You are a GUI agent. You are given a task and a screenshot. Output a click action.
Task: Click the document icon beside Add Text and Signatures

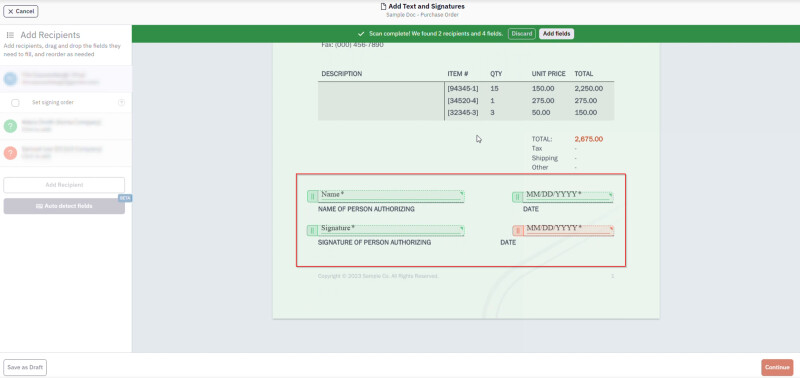tap(383, 7)
